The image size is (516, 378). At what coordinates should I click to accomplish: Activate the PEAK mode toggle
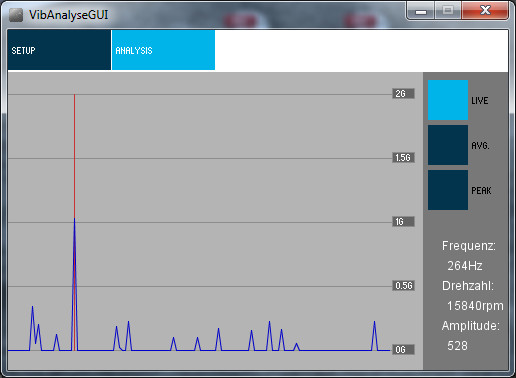[448, 190]
